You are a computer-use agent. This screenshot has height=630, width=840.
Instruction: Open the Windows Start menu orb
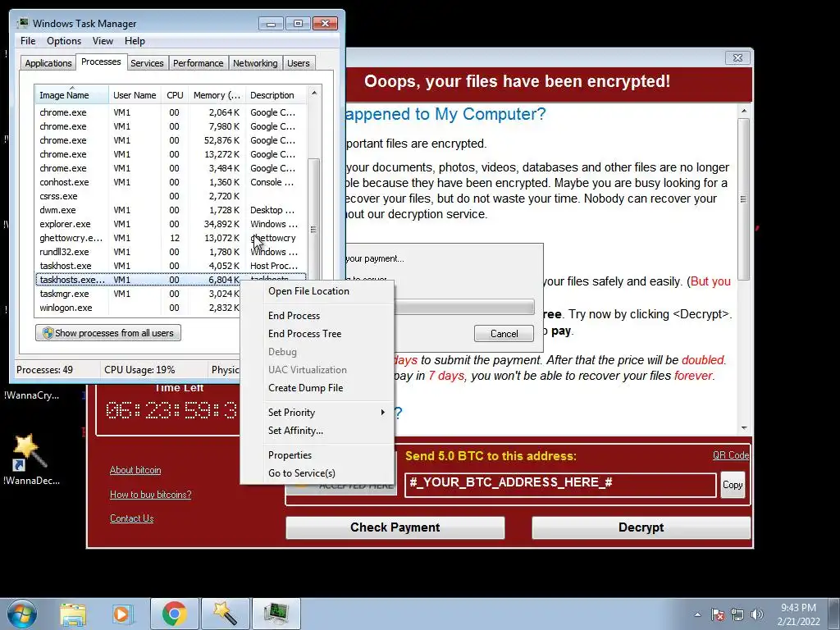[x=22, y=614]
